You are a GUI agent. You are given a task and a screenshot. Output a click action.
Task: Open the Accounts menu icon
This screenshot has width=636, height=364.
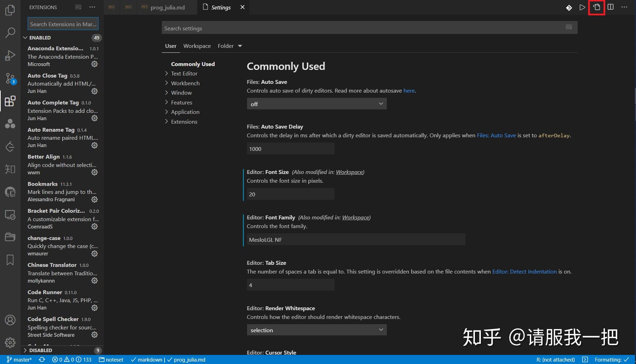[10, 320]
